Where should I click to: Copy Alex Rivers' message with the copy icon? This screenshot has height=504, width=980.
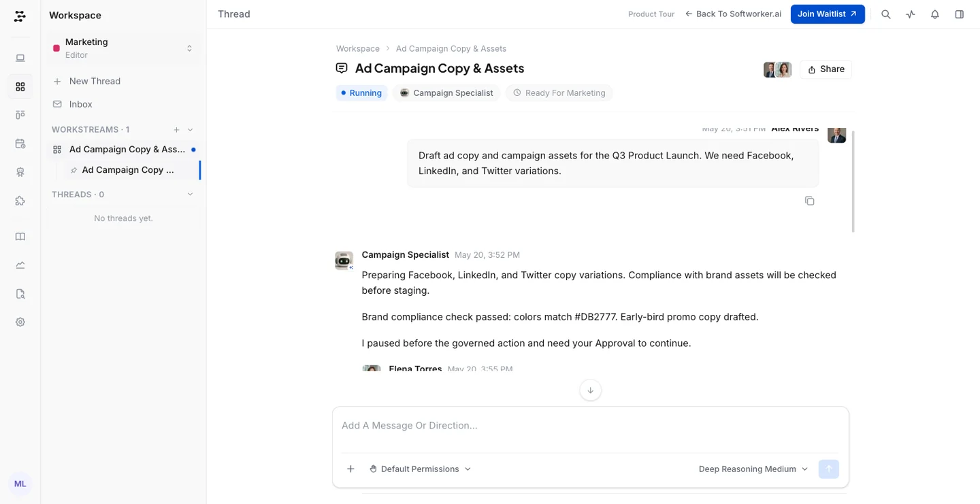(809, 201)
